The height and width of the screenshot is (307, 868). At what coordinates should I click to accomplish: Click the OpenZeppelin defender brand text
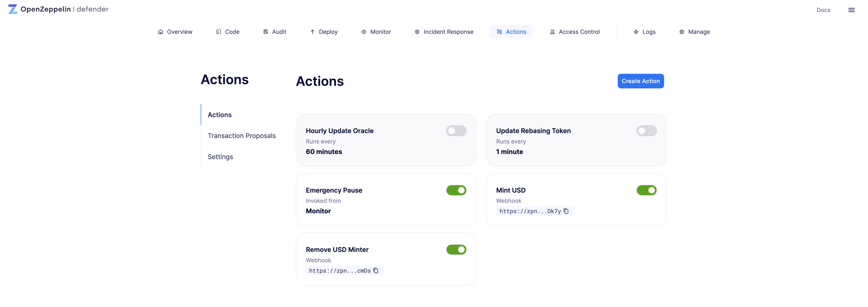65,10
